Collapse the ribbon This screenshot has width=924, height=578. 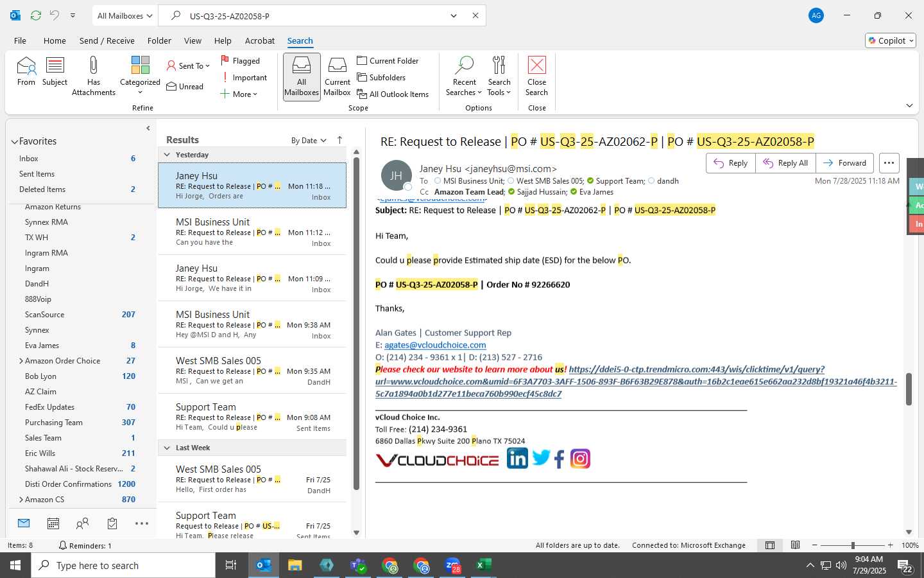909,105
